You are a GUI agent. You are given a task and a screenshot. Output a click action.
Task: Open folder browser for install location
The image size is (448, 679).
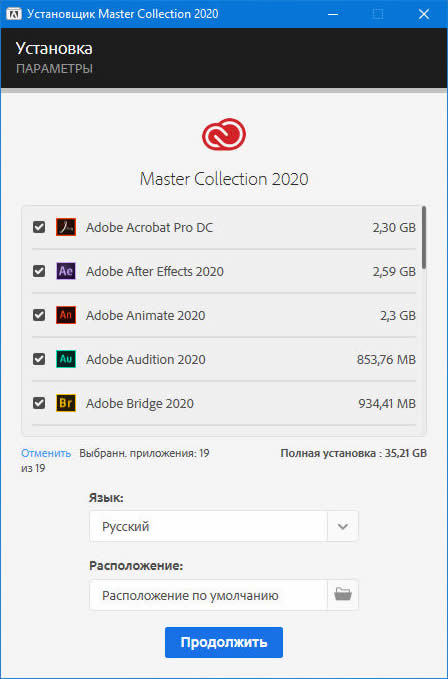click(343, 595)
